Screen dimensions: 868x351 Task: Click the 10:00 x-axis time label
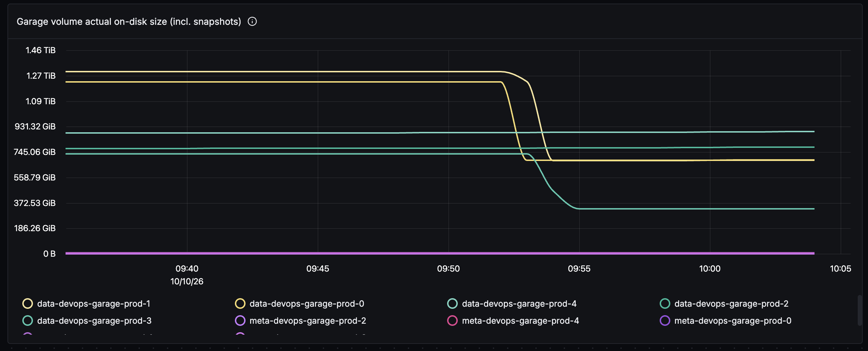(x=710, y=269)
